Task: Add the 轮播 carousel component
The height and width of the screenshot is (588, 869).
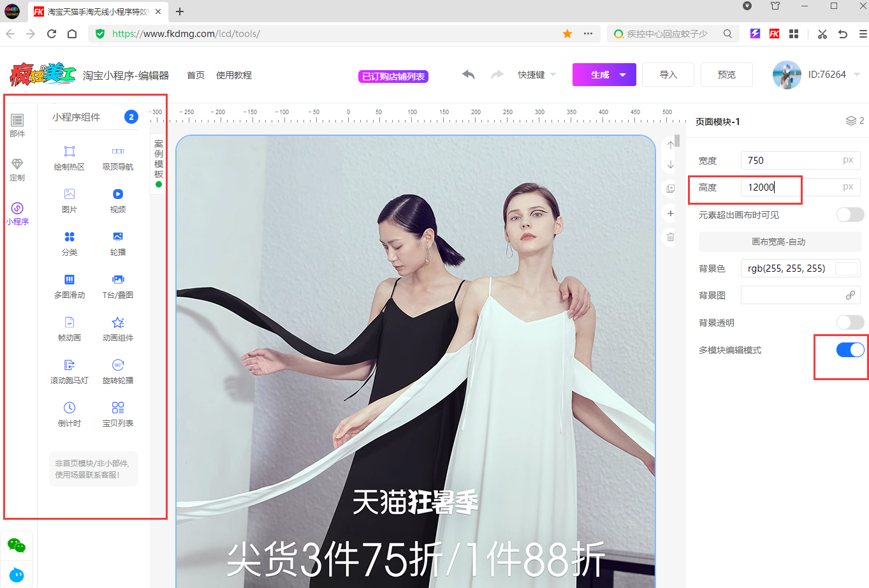Action: pos(118,243)
